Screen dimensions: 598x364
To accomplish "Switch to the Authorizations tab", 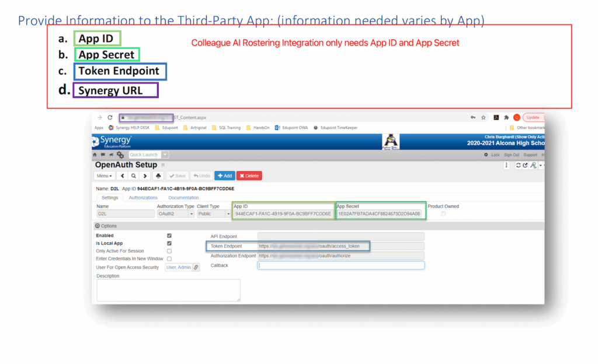I will click(x=143, y=198).
